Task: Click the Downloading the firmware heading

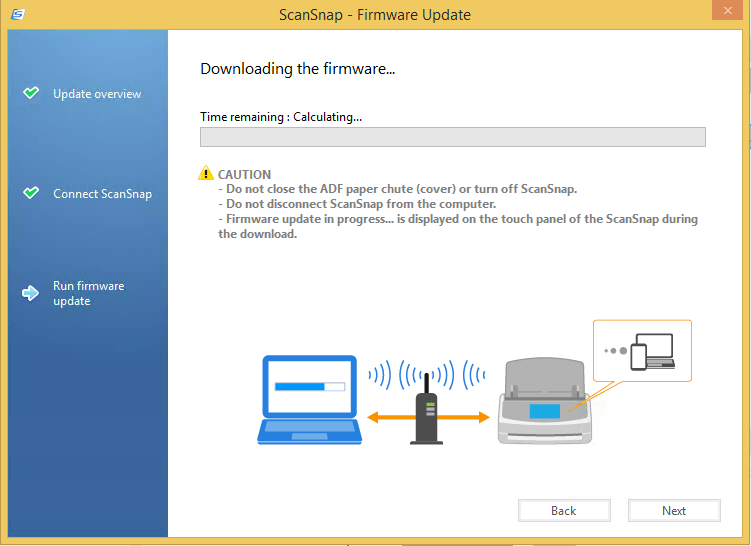Action: point(298,69)
